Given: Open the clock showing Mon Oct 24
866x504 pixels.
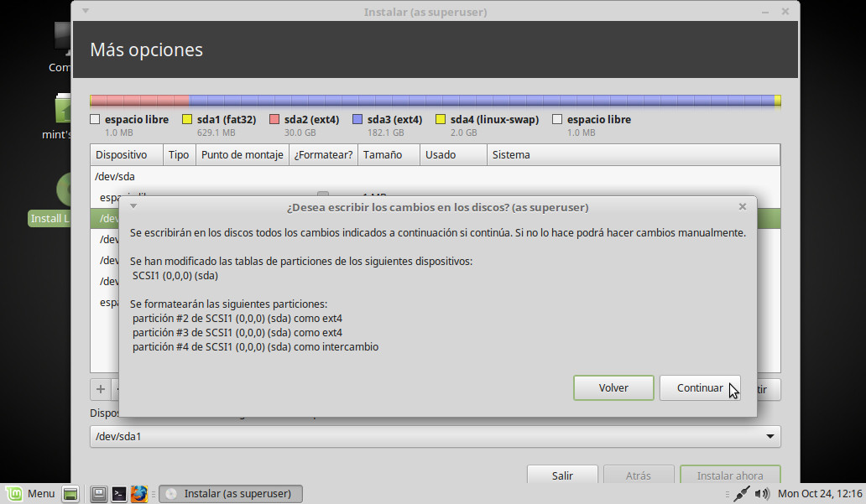Looking at the screenshot, I should pos(820,494).
